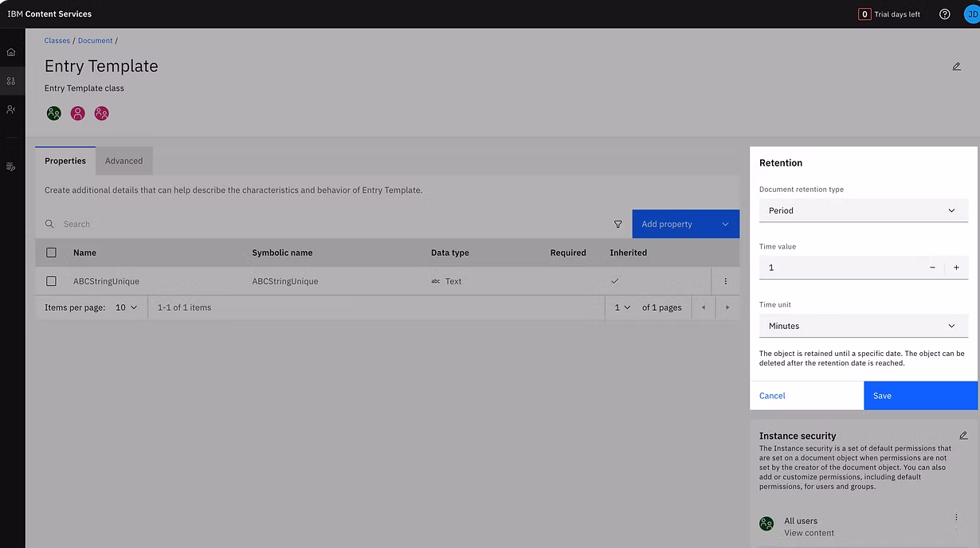The height and width of the screenshot is (548, 980).
Task: Go to previous page arrow
Action: point(703,307)
